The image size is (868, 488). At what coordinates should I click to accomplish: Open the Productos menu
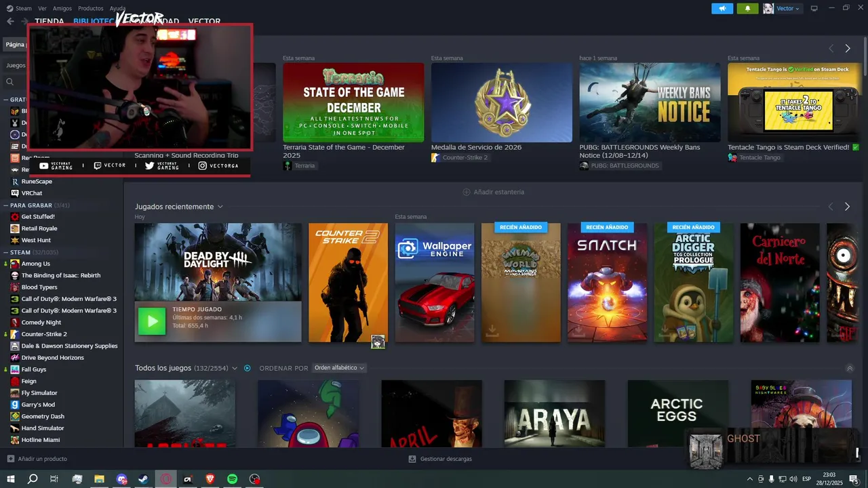[x=91, y=8]
